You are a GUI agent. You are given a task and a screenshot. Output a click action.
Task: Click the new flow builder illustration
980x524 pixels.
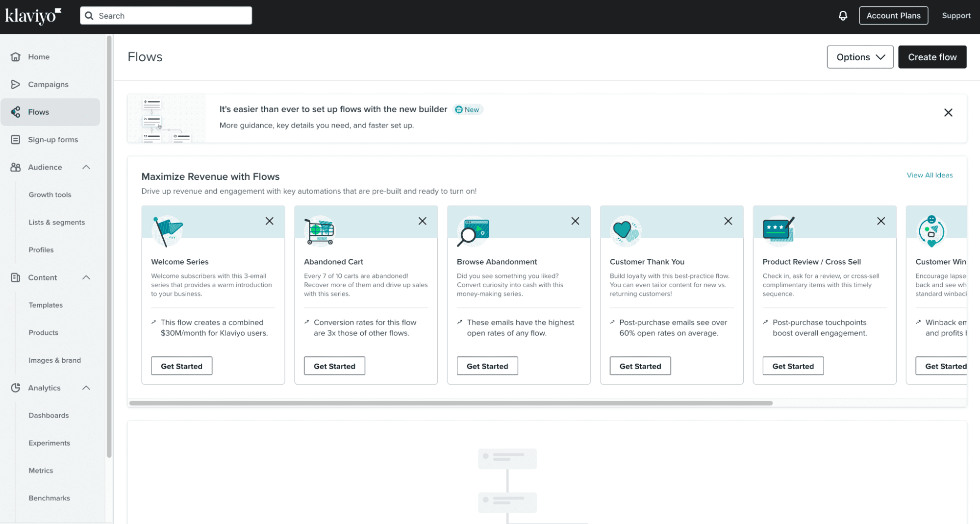click(167, 119)
